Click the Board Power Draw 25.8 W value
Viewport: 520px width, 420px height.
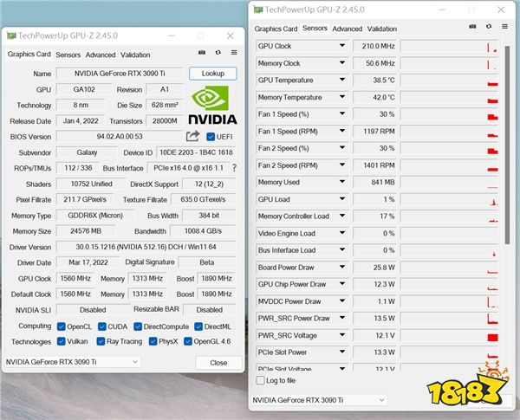(374, 268)
